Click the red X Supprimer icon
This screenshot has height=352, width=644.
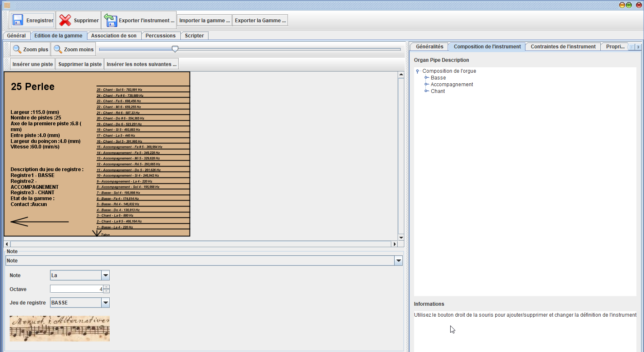click(x=65, y=20)
